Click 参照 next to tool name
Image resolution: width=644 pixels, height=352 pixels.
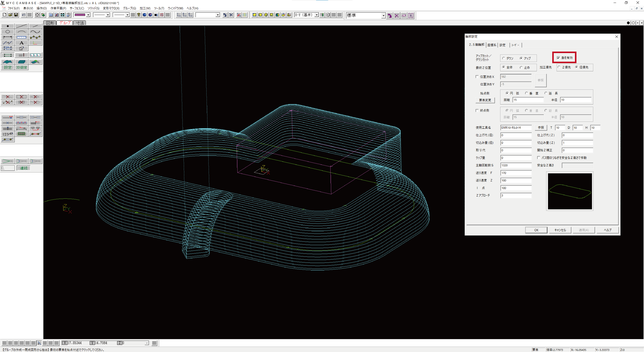tap(541, 128)
